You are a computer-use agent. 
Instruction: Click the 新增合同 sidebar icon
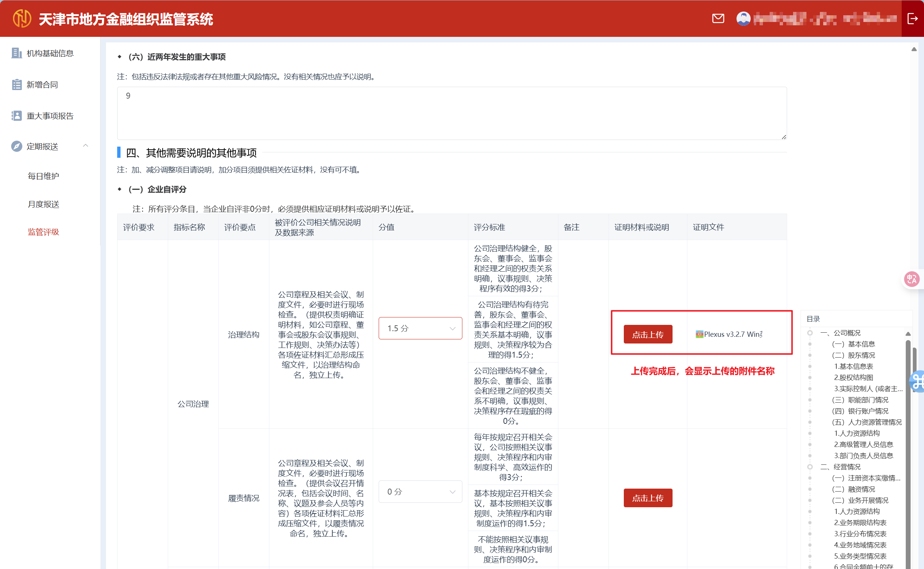(x=16, y=85)
